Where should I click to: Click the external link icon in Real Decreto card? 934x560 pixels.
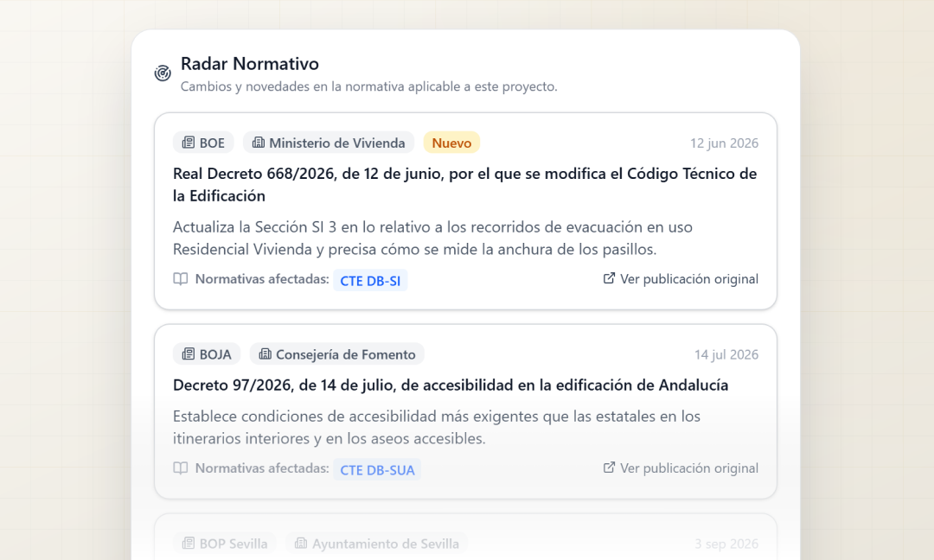[609, 278]
